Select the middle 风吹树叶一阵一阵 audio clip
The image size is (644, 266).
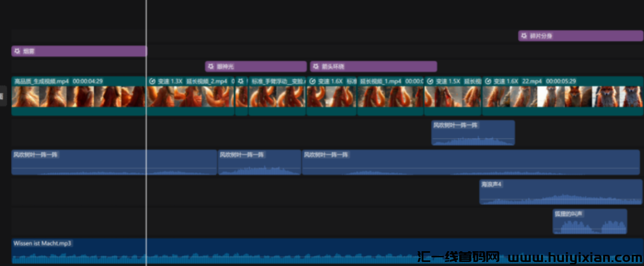coord(259,163)
